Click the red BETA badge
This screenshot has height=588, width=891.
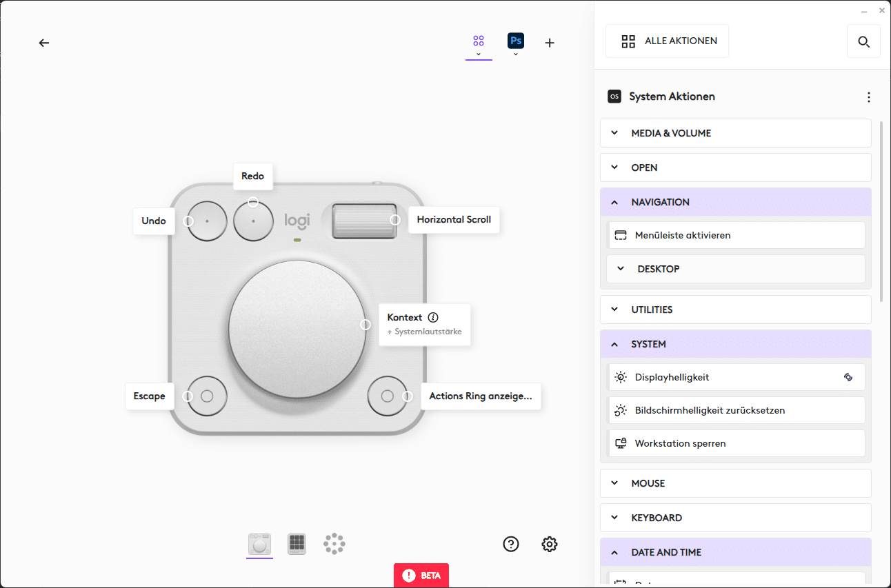421,575
